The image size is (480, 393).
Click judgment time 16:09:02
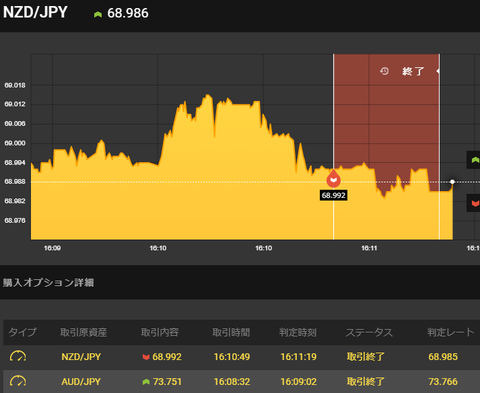[x=298, y=381]
